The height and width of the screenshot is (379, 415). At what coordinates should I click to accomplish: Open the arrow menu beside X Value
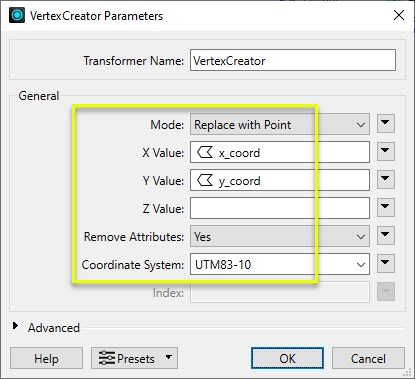coord(386,152)
